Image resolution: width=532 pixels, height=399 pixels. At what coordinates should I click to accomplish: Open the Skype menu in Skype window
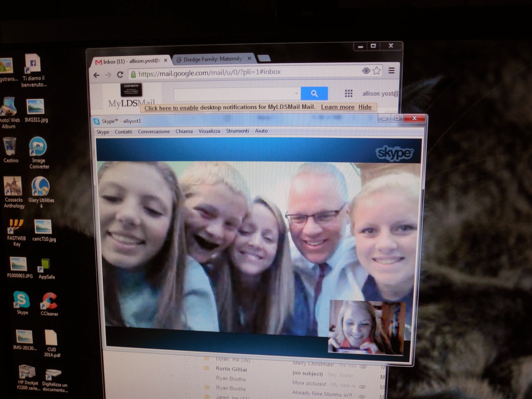coord(103,132)
